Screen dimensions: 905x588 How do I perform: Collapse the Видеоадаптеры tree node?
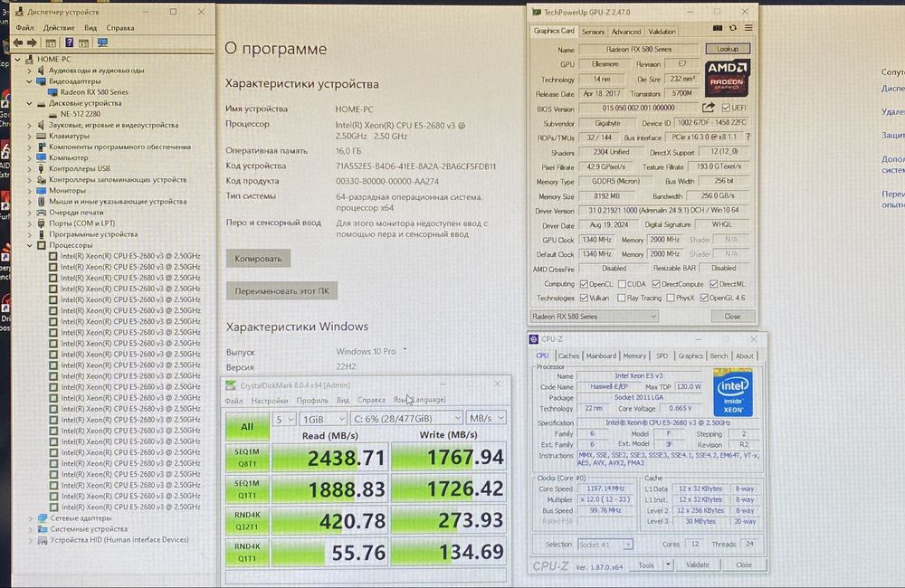click(30, 81)
